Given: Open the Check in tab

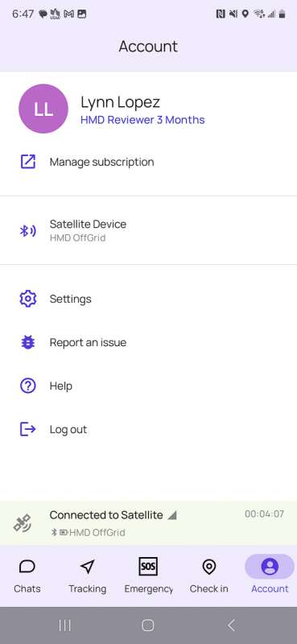Looking at the screenshot, I should pyautogui.click(x=208, y=576).
